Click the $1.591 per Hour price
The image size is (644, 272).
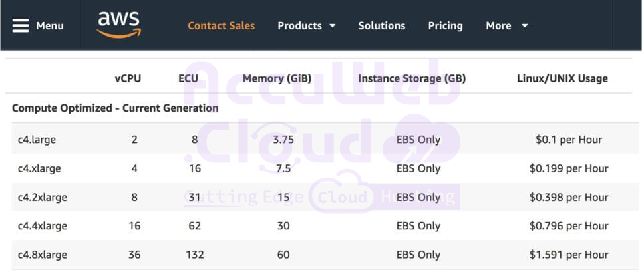[569, 255]
